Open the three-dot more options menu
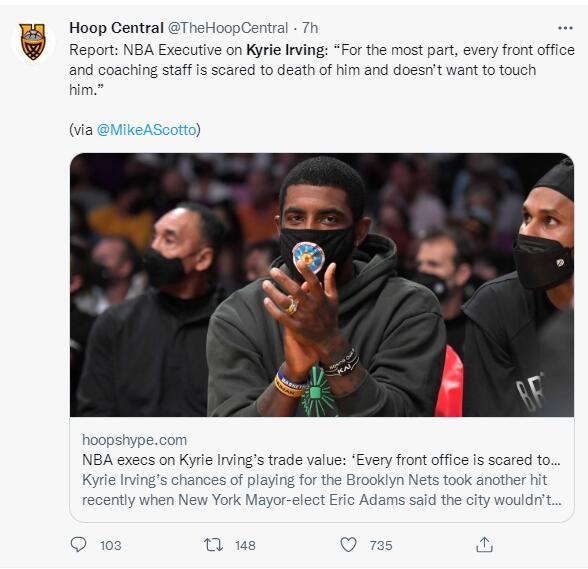The image size is (588, 569). (565, 28)
